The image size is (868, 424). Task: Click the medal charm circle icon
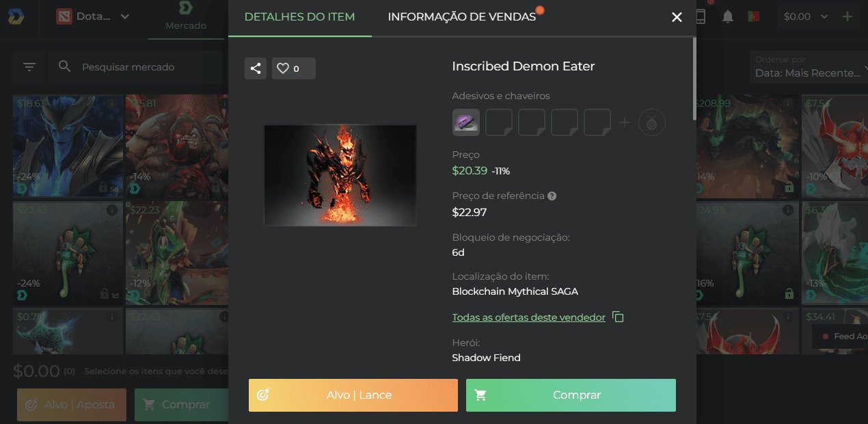[x=651, y=122]
